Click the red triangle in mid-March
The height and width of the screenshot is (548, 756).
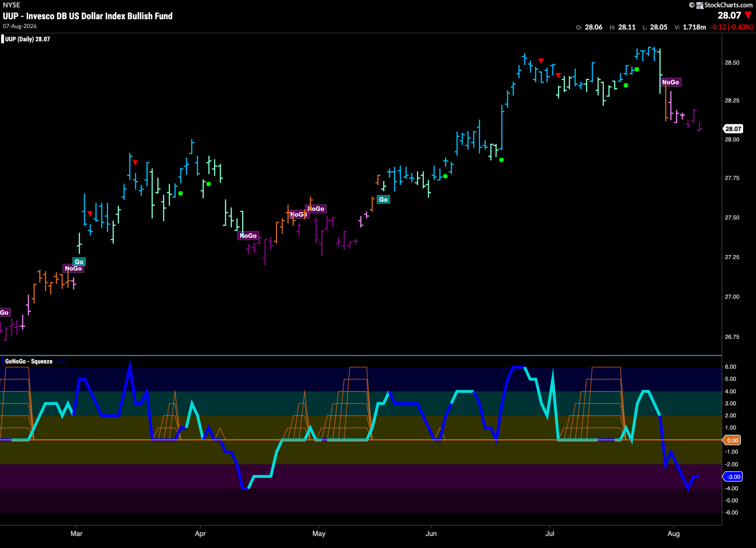click(x=135, y=163)
